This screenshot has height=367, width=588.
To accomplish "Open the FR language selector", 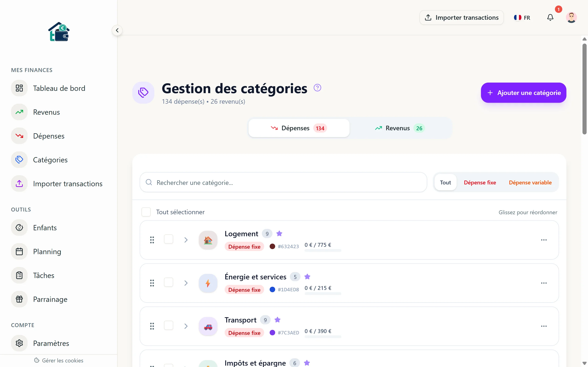I will point(522,17).
